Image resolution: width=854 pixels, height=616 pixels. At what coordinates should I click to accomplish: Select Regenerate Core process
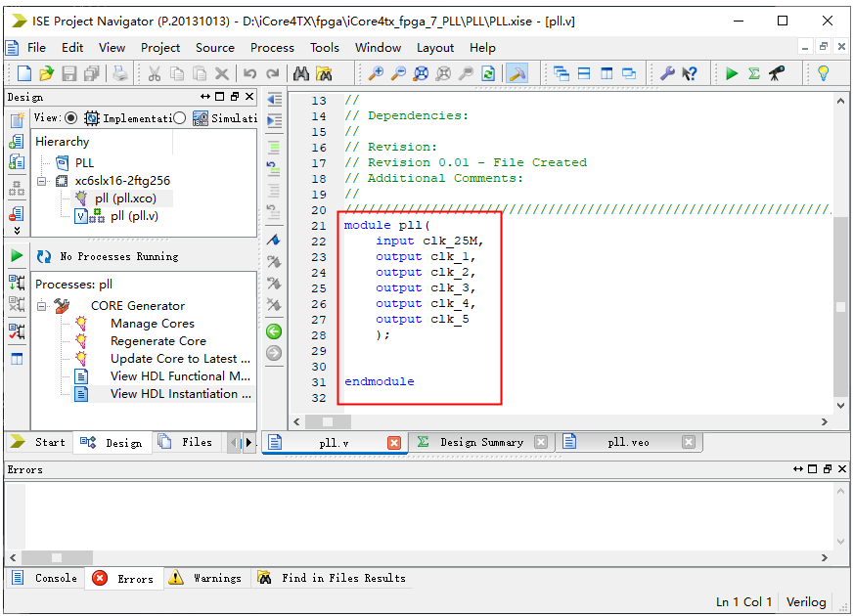157,341
